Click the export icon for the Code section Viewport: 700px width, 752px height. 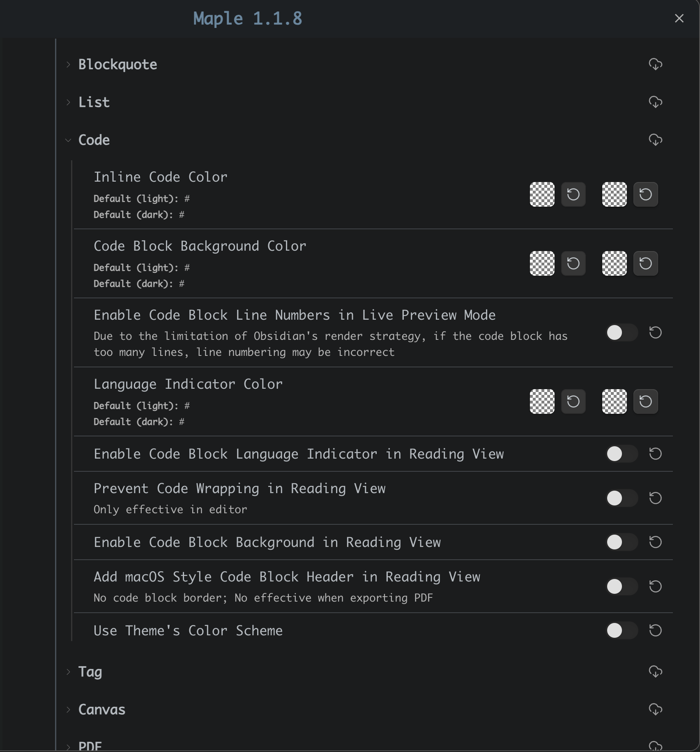click(x=655, y=140)
